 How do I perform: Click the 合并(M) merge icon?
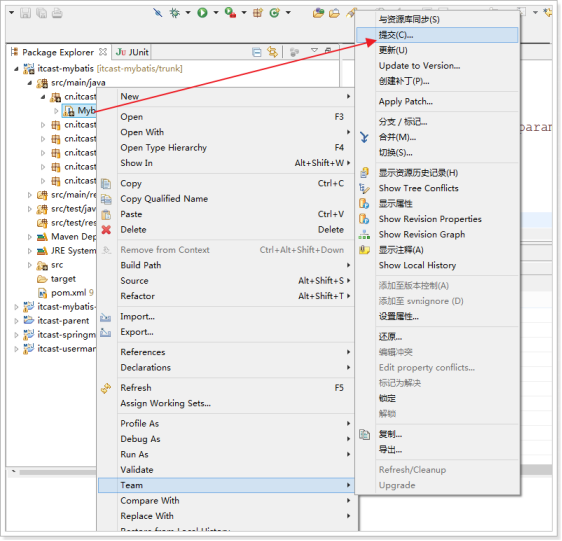coord(364,138)
